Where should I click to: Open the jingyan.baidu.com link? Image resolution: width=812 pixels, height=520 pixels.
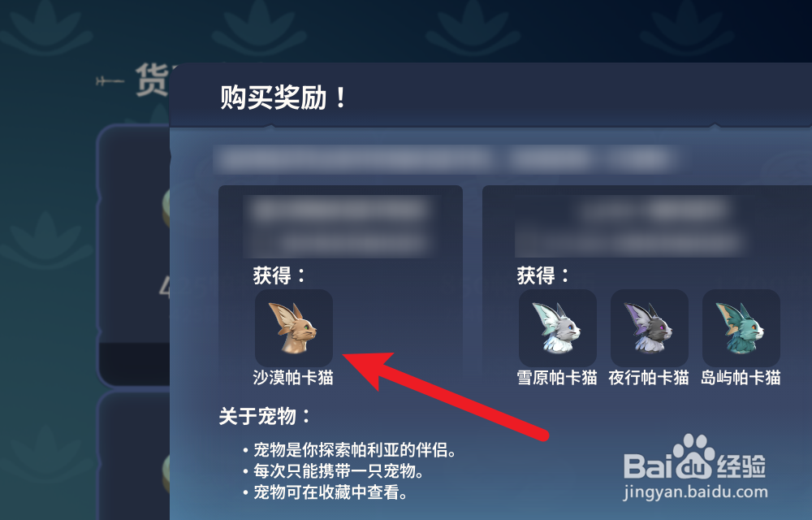tap(696, 492)
